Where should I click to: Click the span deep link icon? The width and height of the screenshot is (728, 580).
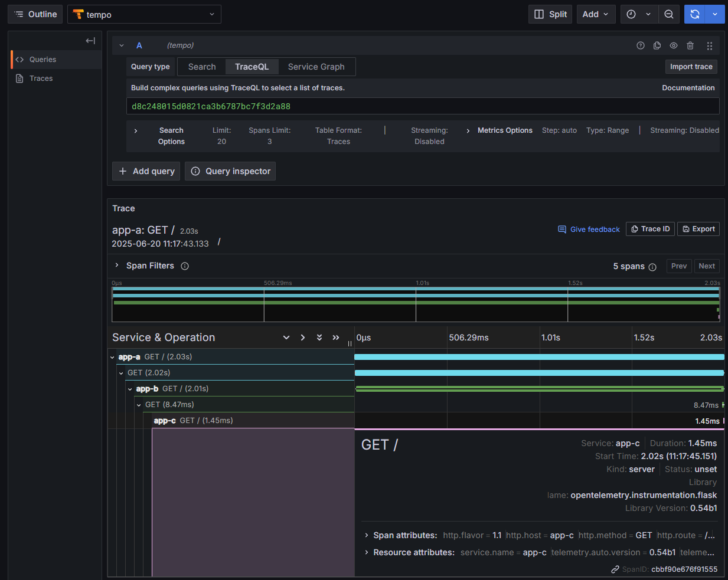tap(615, 569)
